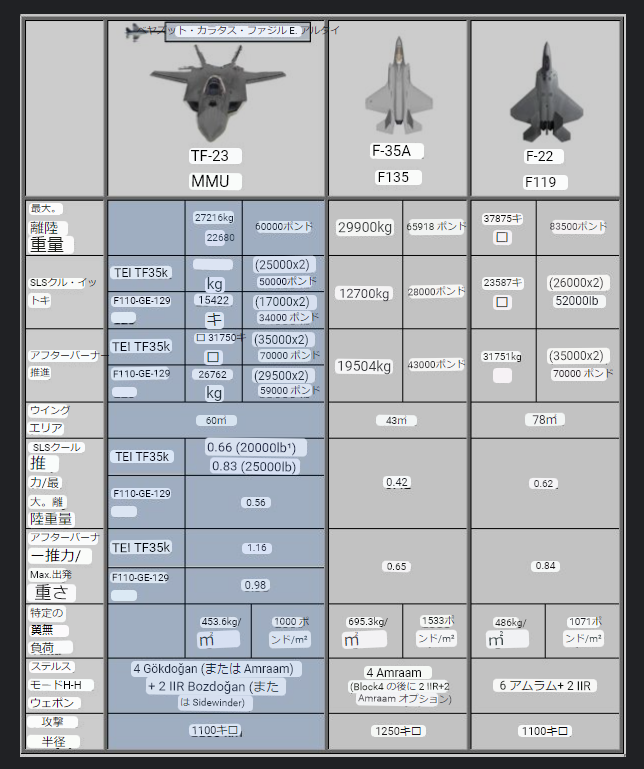Click the 27216kg value
Image resolution: width=644 pixels, height=769 pixels.
click(214, 217)
